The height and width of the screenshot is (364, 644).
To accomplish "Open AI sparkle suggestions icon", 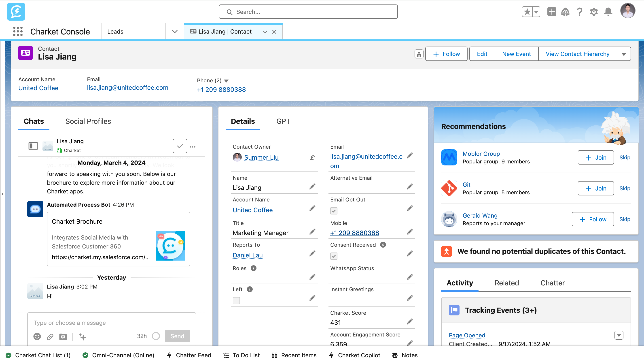I will coord(82,336).
